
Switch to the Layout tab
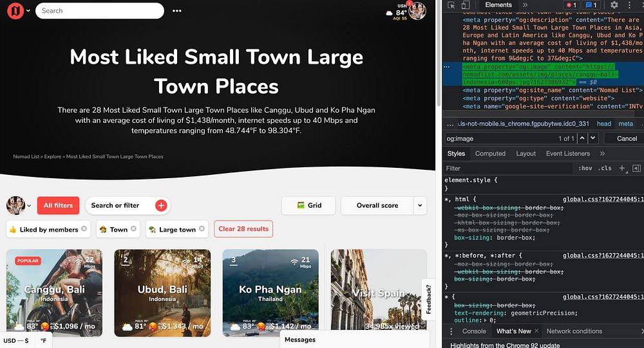coord(526,154)
